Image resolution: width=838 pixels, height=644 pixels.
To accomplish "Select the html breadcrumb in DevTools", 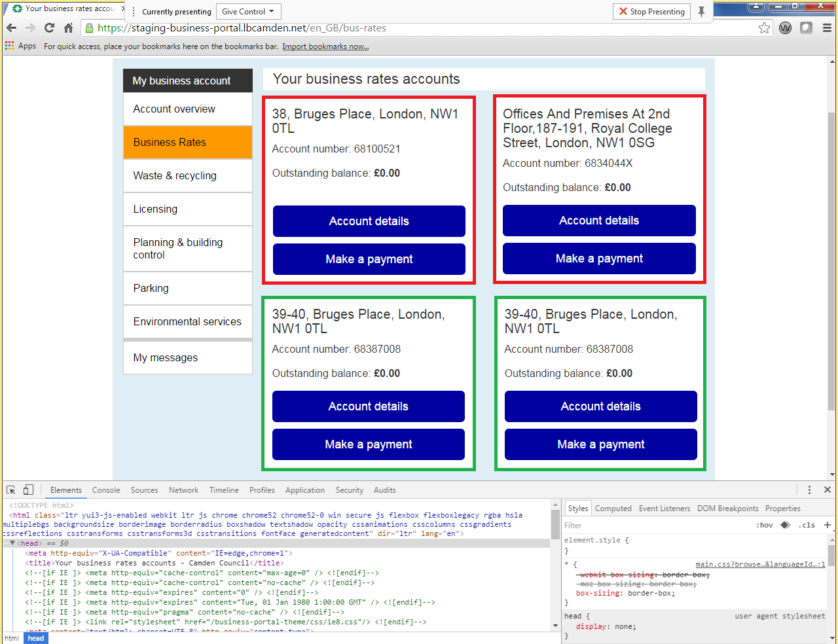I will [12, 638].
